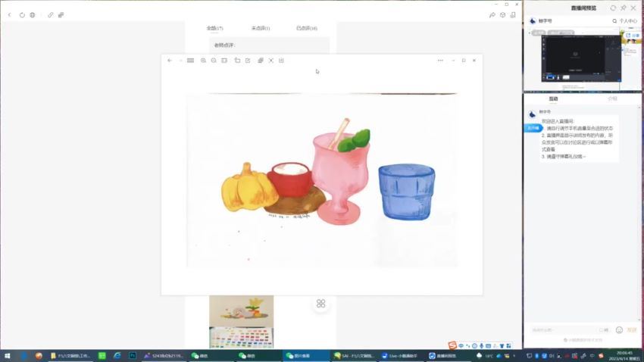Screen dimensions: 644x362
Task: Click the chat panel vertical scrollbar
Action: (639, 214)
